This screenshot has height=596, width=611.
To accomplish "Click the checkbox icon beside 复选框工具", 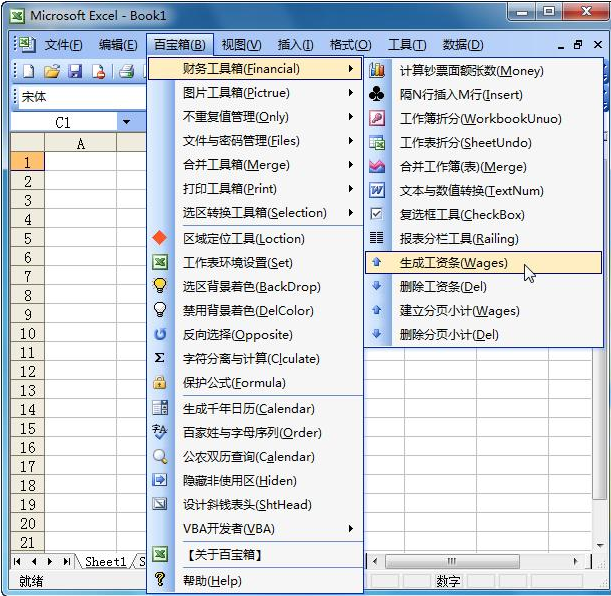I will pyautogui.click(x=376, y=214).
